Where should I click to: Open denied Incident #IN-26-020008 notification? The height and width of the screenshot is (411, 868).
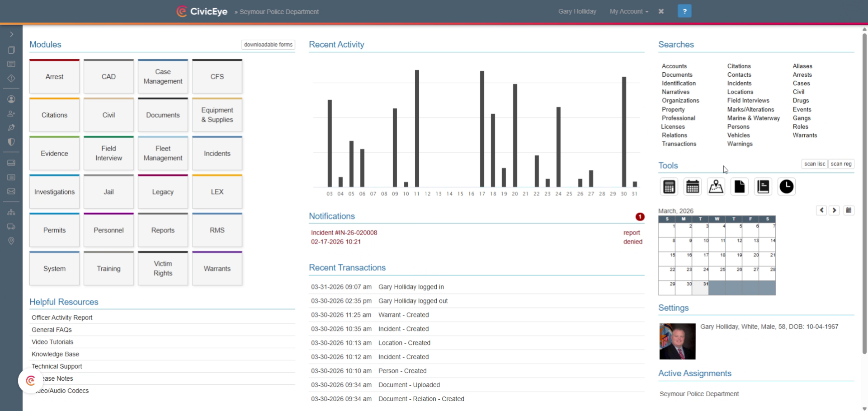pos(476,237)
